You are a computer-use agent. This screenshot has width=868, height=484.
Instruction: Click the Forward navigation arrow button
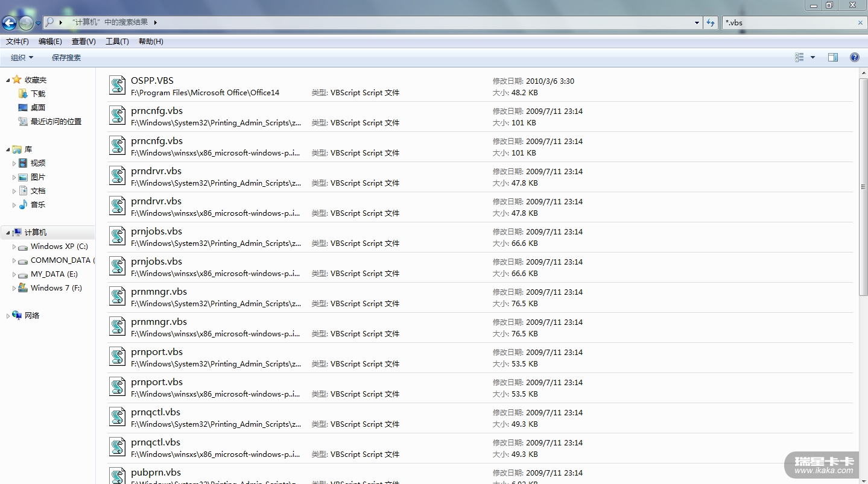coord(26,23)
